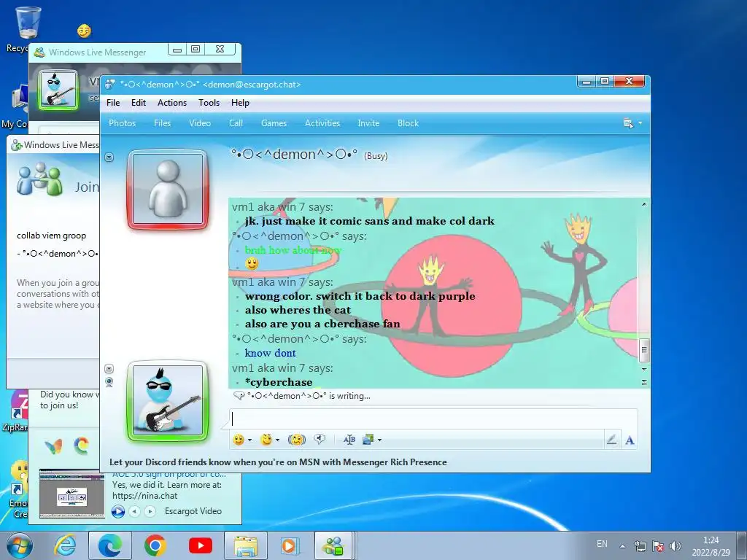The width and height of the screenshot is (747, 560).
Task: Click the webcam icon beside your picture
Action: click(109, 382)
